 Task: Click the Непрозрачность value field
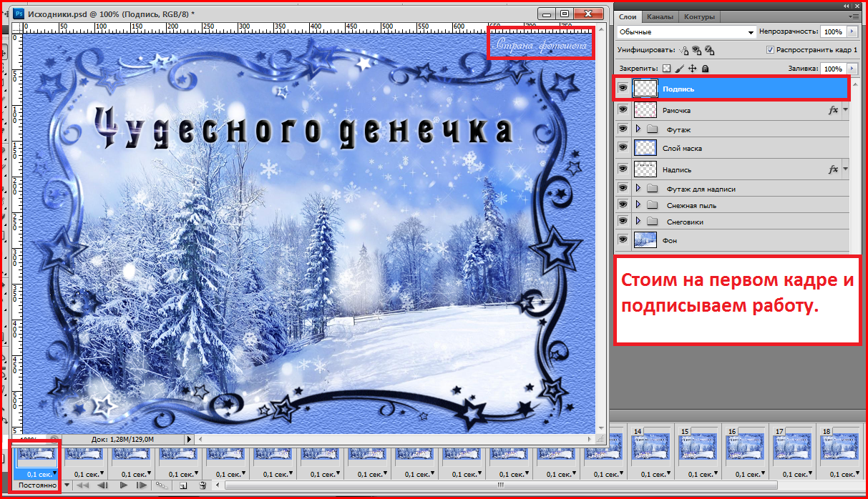(x=832, y=32)
